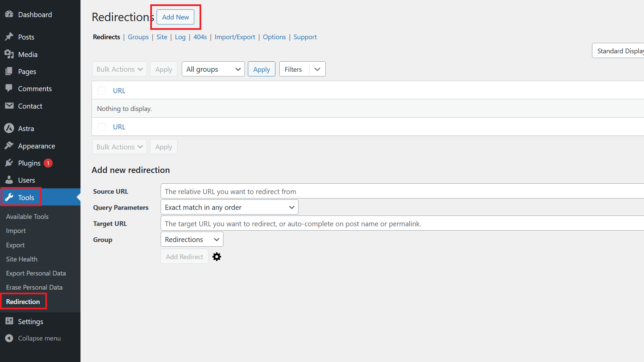Open the bottom Bulk Actions dropdown

[x=119, y=147]
